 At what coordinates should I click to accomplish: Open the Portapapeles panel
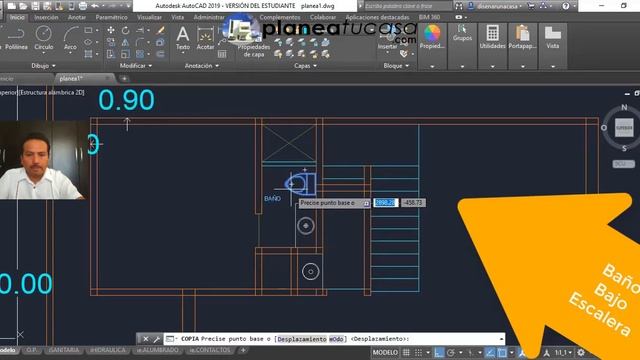pyautogui.click(x=522, y=37)
